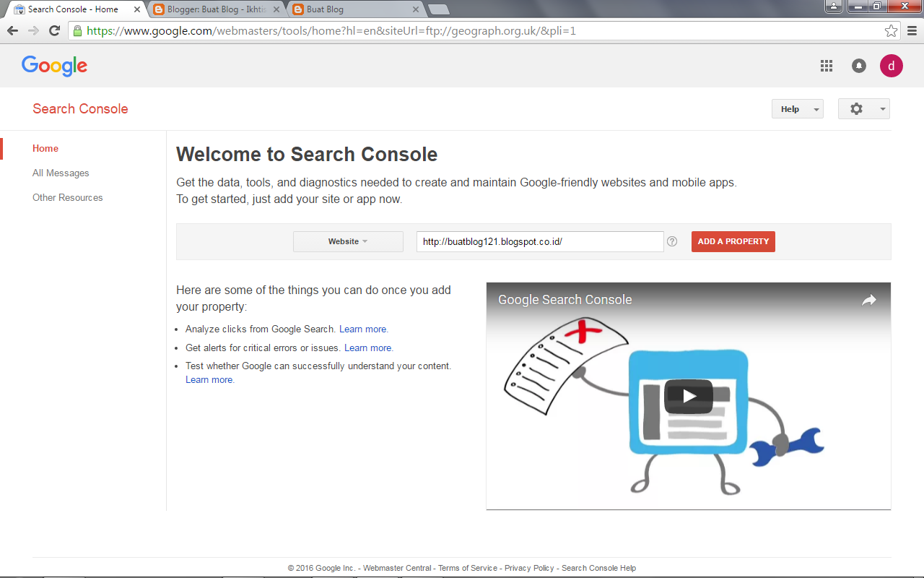Bookmark this page with the star icon

coord(891,31)
